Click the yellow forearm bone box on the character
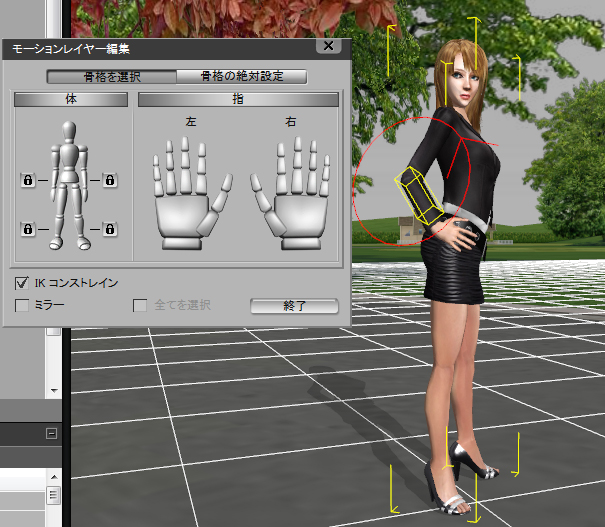This screenshot has width=605, height=527. click(x=419, y=196)
